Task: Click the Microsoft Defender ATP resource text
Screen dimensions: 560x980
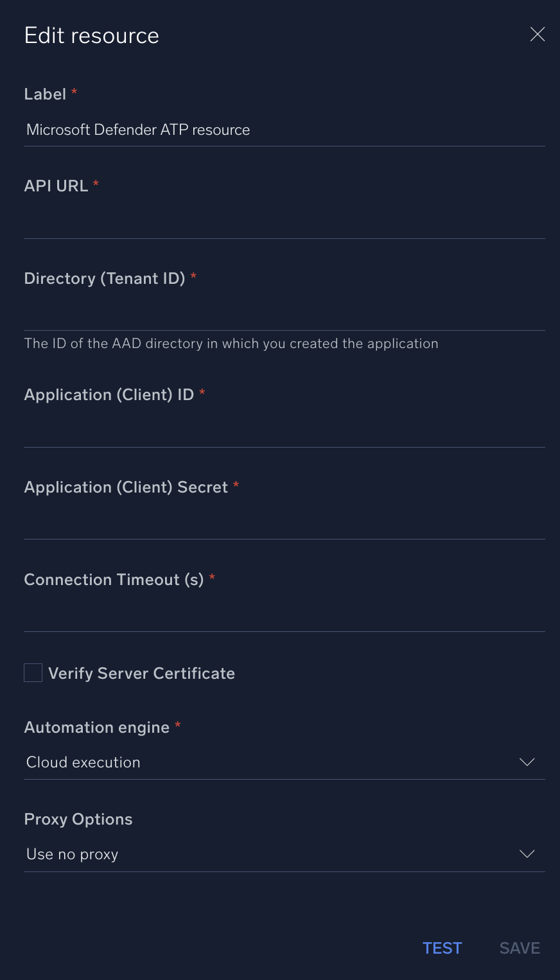Action: tap(137, 130)
